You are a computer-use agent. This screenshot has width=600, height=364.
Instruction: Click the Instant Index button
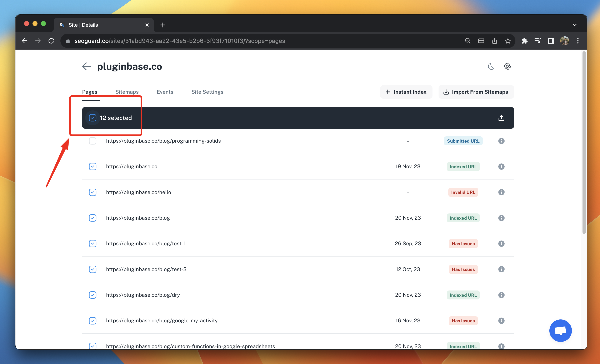click(x=406, y=92)
